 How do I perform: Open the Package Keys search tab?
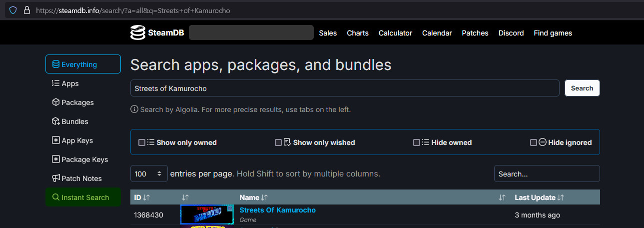[x=83, y=159]
